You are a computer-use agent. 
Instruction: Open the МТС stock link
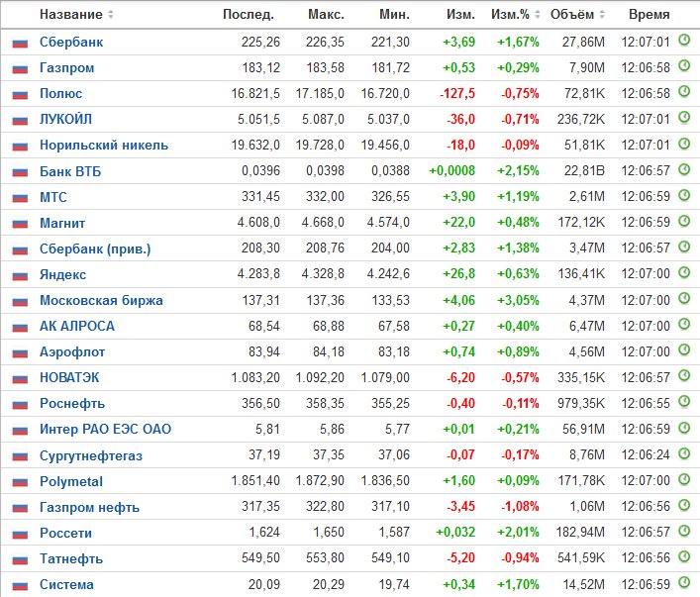coord(53,197)
